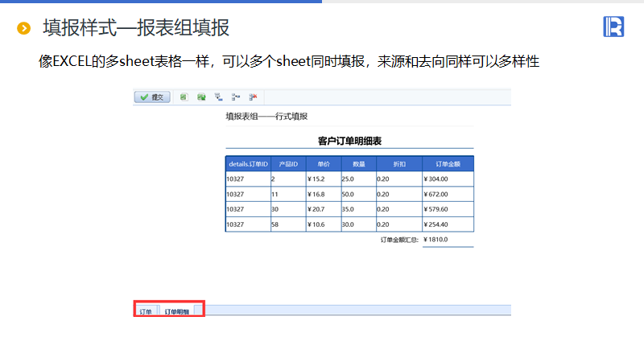Image resolution: width=644 pixels, height=362 pixels.
Task: Click the append row toolbar icon
Action: pyautogui.click(x=218, y=97)
